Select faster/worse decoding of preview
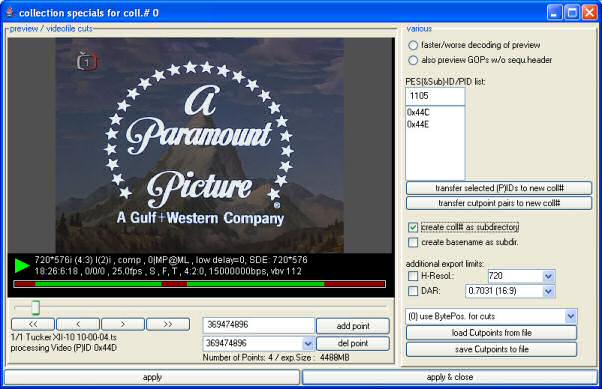The width and height of the screenshot is (602, 389). coord(413,45)
